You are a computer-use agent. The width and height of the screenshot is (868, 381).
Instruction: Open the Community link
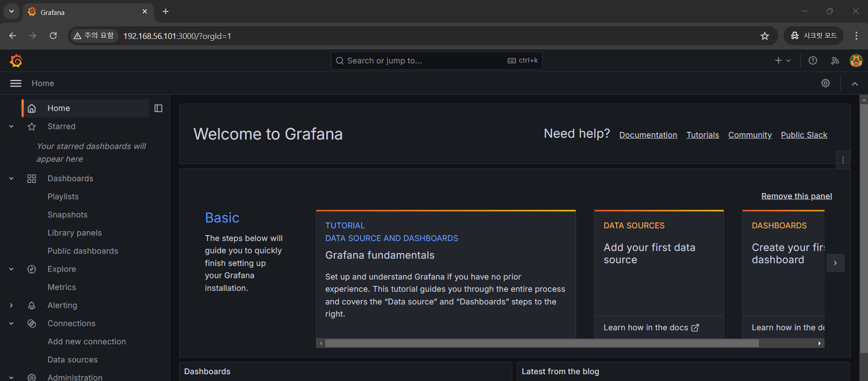point(750,135)
